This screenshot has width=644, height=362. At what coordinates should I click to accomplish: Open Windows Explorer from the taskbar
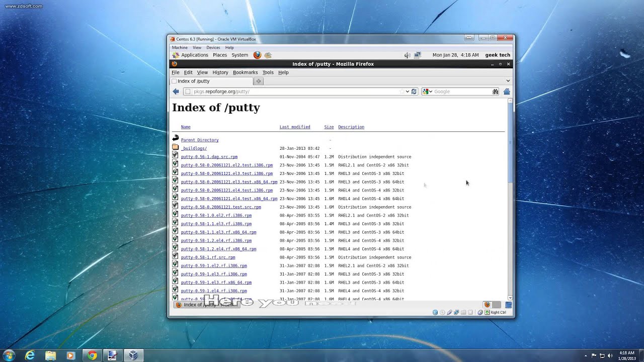tap(51, 355)
